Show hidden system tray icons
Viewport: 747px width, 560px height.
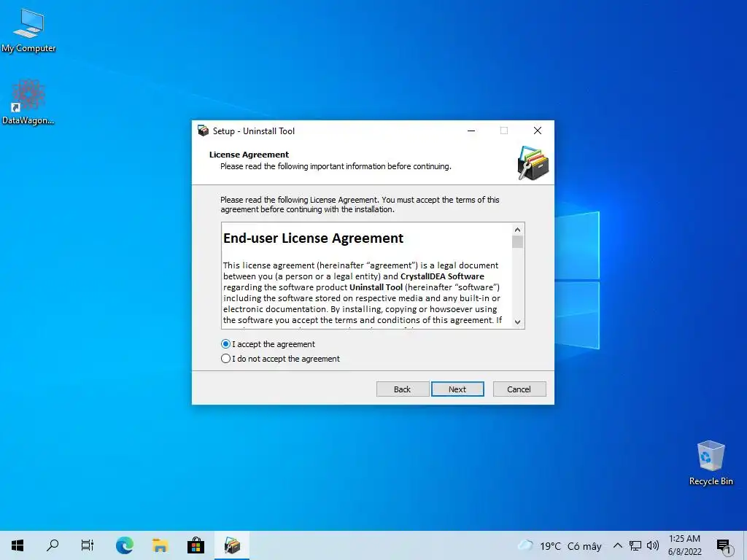(x=617, y=545)
